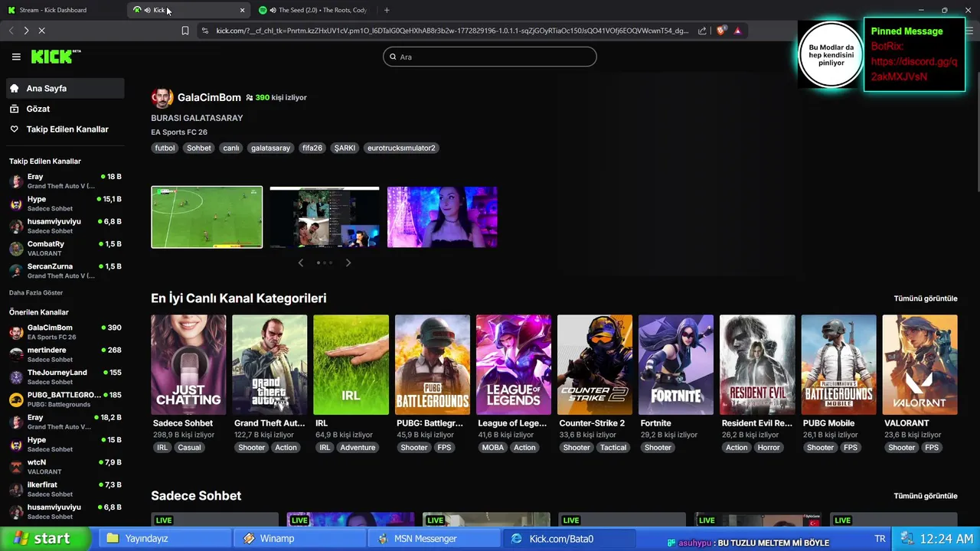Screen dimensions: 980x551
Task: Click Tümünü görüntüle for Sadece Sohbet
Action: pos(926,496)
